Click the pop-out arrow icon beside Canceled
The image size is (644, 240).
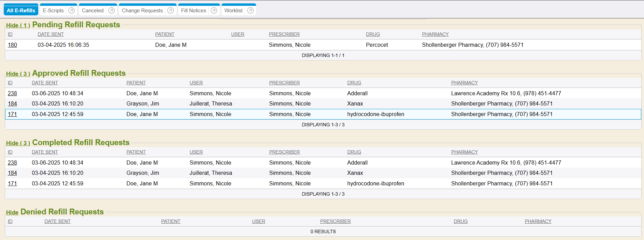click(111, 11)
